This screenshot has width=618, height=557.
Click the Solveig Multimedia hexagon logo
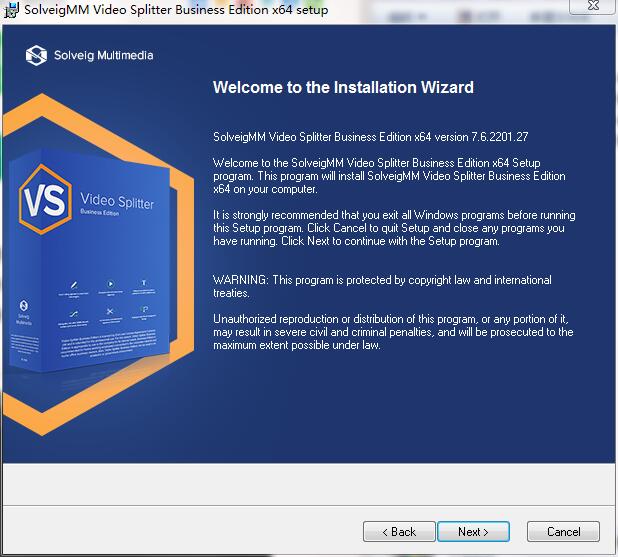pos(36,55)
